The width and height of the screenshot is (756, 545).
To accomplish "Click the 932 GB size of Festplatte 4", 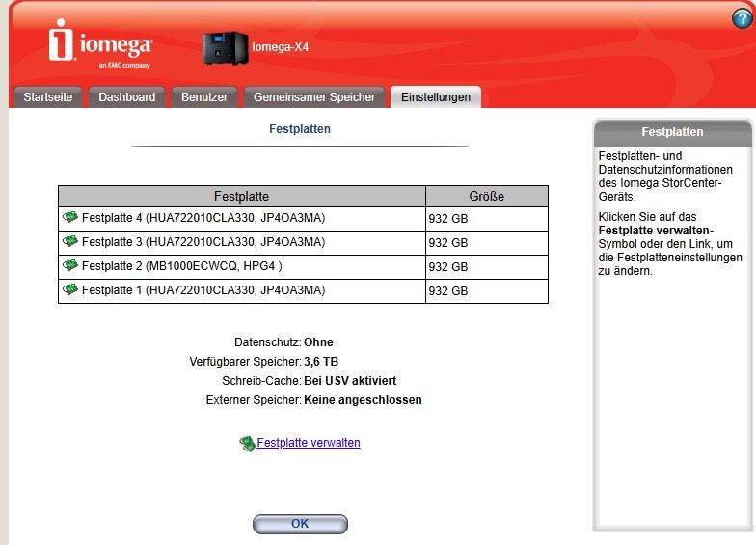I will point(448,218).
